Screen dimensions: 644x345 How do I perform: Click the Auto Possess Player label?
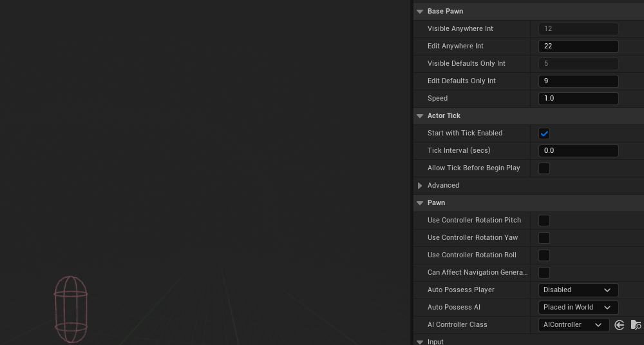tap(461, 290)
